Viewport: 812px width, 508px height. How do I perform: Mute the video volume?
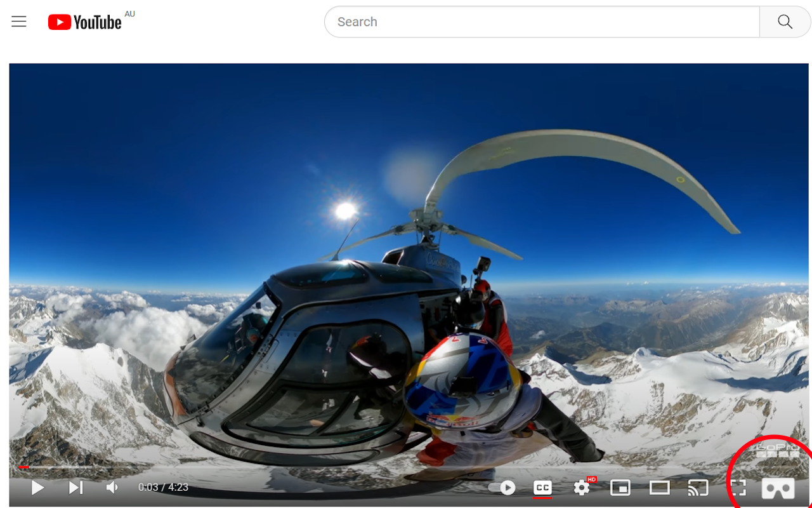click(112, 488)
